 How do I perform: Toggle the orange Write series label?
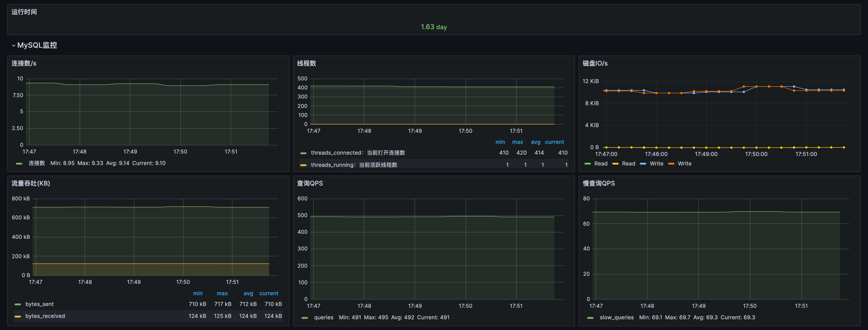click(x=684, y=164)
